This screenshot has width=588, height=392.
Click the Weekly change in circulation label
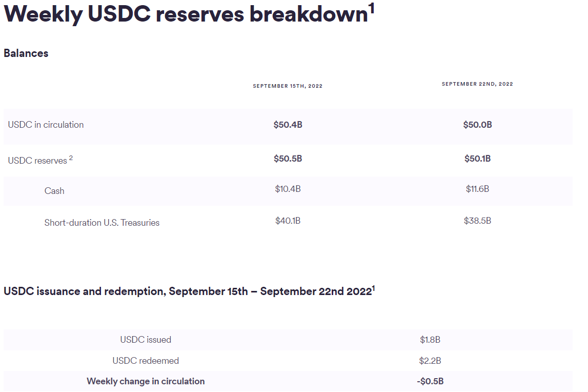146,381
